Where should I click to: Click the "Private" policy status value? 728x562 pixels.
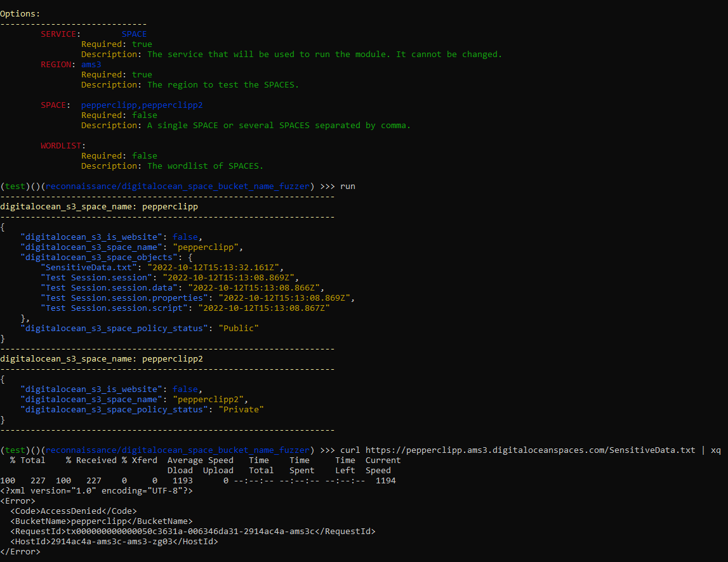tap(241, 409)
